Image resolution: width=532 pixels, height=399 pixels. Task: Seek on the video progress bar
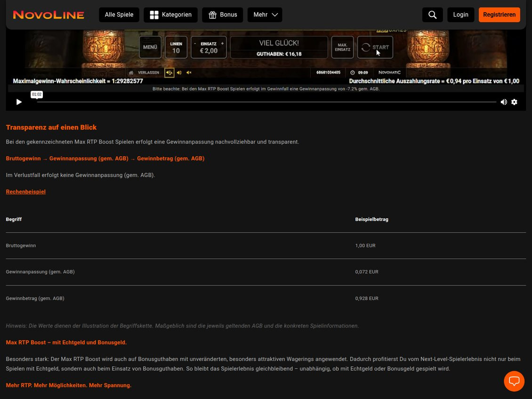(x=266, y=102)
